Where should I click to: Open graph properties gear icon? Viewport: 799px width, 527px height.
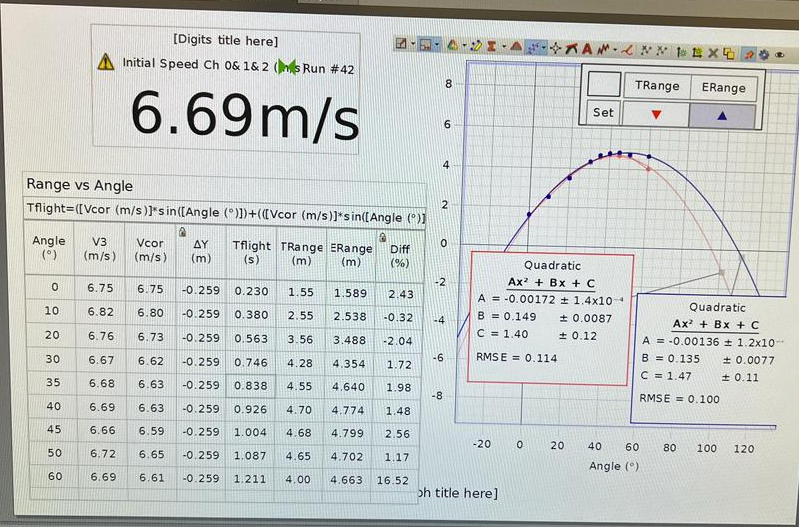764,55
